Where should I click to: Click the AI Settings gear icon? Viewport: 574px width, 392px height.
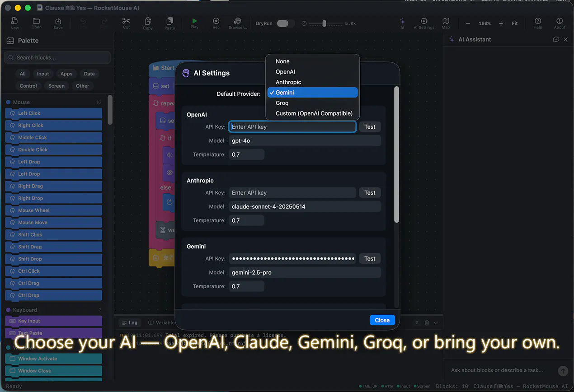pos(424,23)
